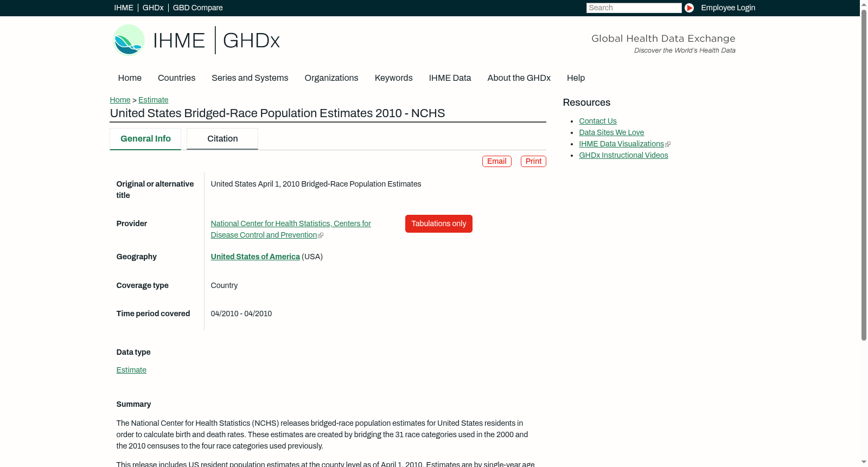Viewport: 868px width, 467px height.
Task: Open the Help menu item
Action: click(x=576, y=78)
